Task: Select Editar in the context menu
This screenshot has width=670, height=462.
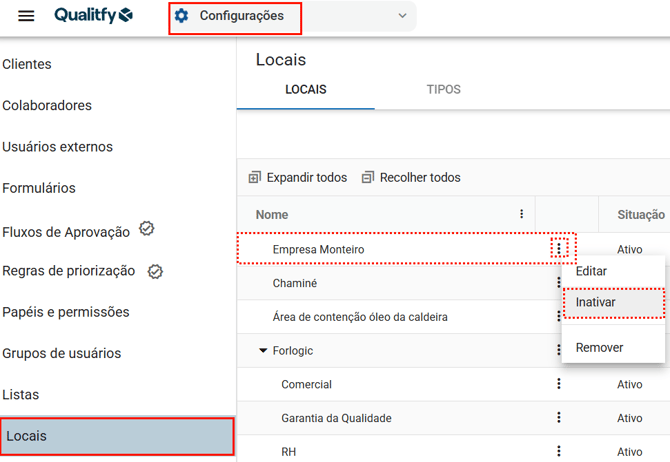Action: pyautogui.click(x=591, y=271)
